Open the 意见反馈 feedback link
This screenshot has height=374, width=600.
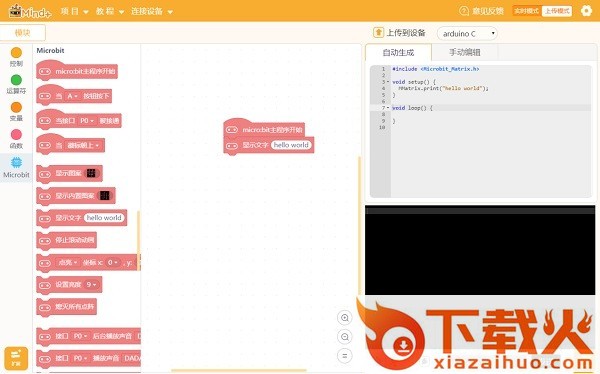[481, 11]
